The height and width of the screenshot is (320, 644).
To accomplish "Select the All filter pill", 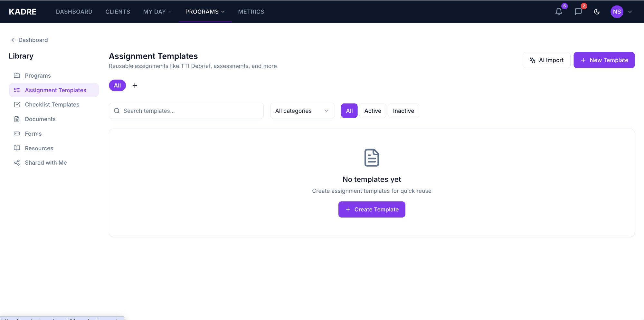I will click(349, 111).
